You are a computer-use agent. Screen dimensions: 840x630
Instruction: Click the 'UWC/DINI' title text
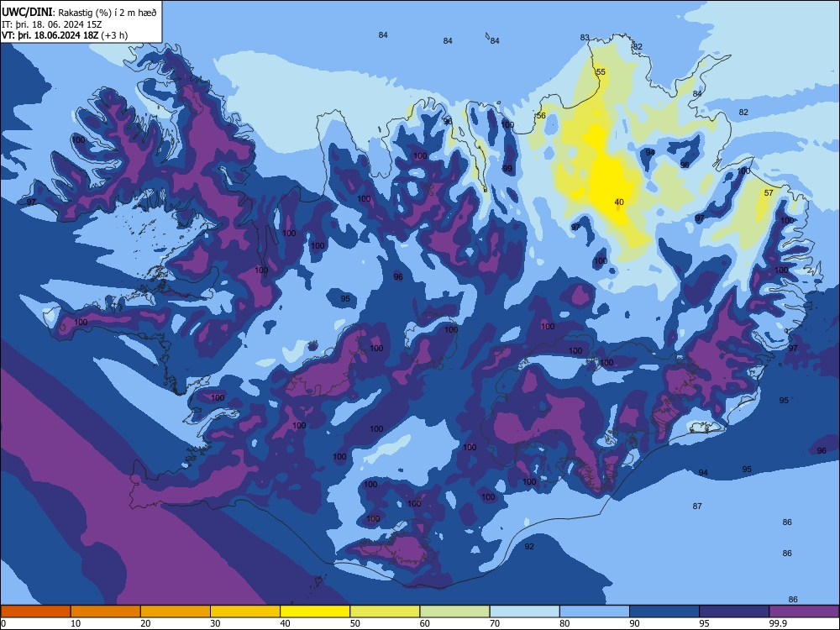coord(27,13)
